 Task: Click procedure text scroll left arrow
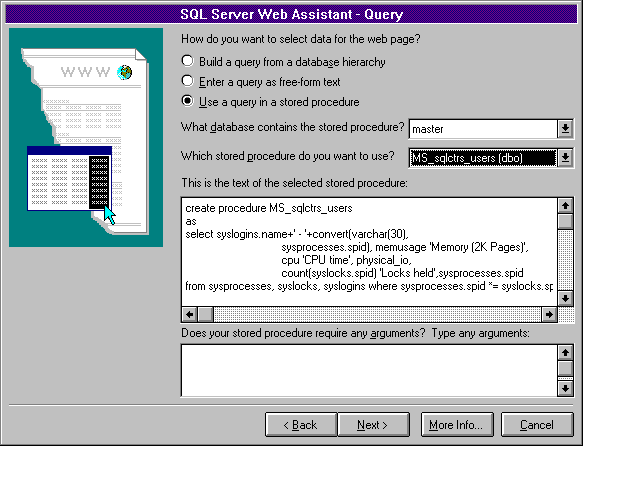coord(189,314)
